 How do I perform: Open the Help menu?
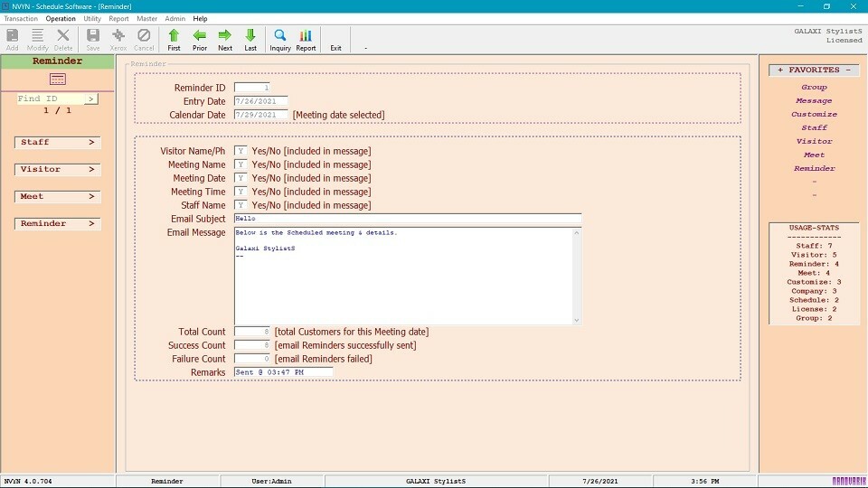pos(201,18)
